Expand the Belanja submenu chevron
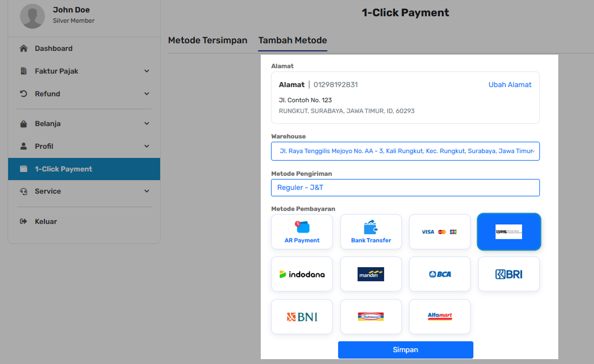The height and width of the screenshot is (364, 594). pos(147,123)
